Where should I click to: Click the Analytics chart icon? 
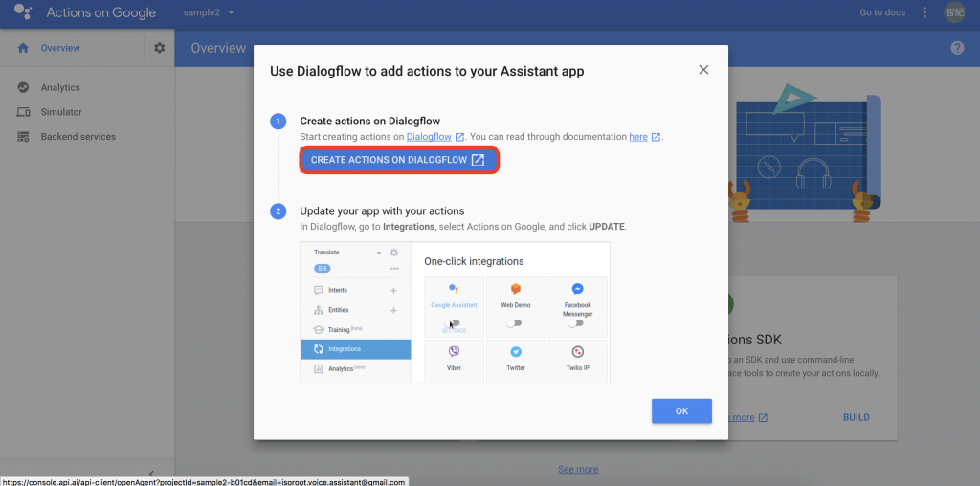coord(23,87)
